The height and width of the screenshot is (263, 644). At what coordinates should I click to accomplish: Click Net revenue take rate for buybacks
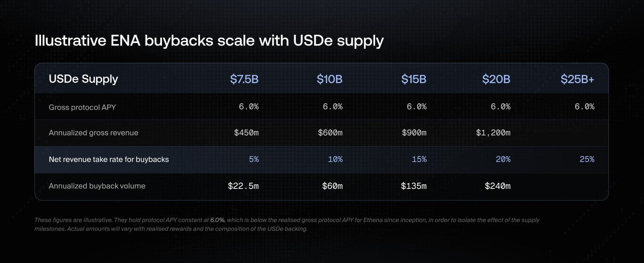109,159
